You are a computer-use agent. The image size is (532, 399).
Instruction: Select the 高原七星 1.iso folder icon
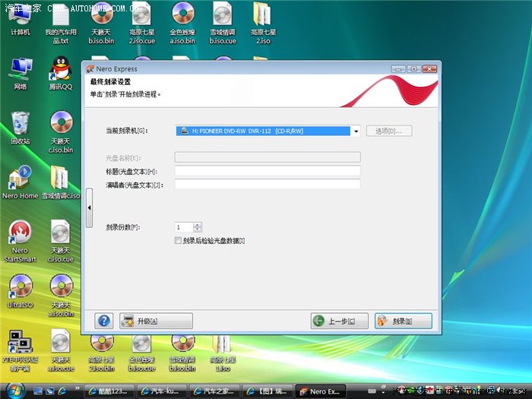(x=223, y=353)
